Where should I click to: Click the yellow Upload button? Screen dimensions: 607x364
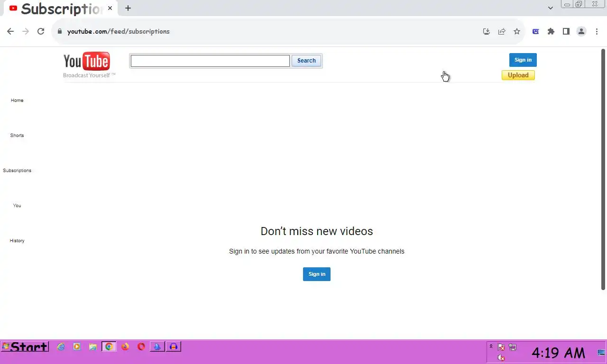tap(518, 75)
